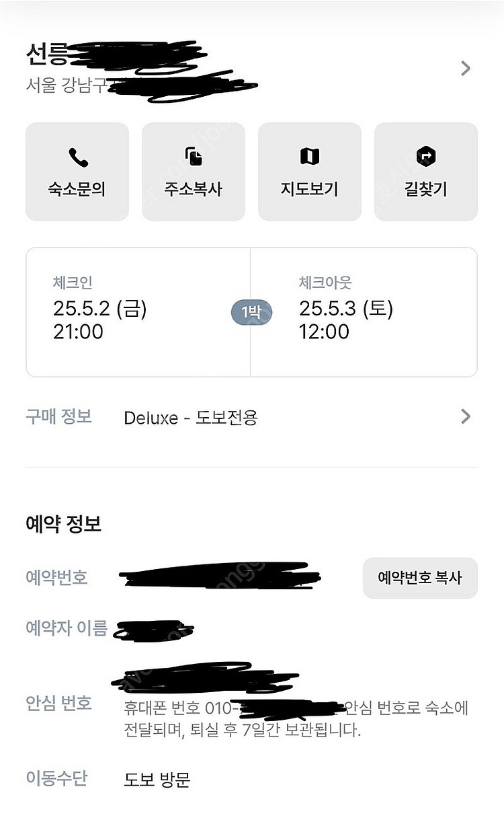The image size is (504, 824).
Task: Click the 서울 강남구 address line
Action: (67, 87)
